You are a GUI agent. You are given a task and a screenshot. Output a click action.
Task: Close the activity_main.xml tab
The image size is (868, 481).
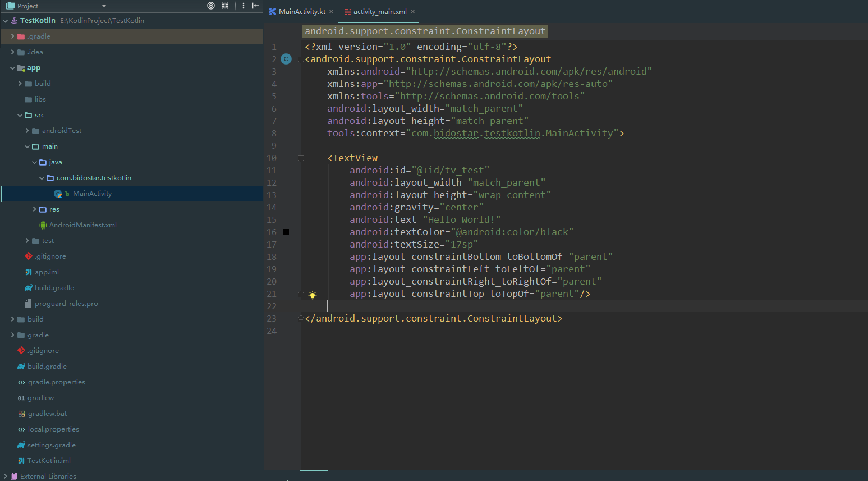tap(413, 12)
